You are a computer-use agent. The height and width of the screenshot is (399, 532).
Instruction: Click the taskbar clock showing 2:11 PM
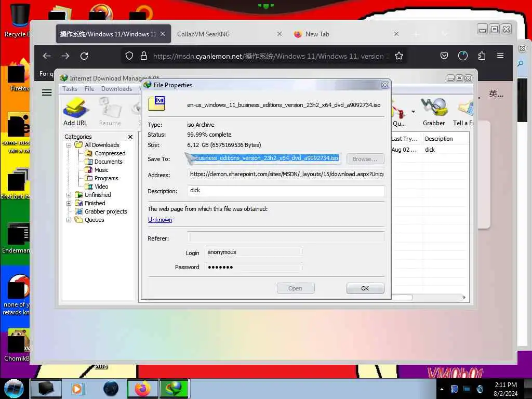[506, 389]
